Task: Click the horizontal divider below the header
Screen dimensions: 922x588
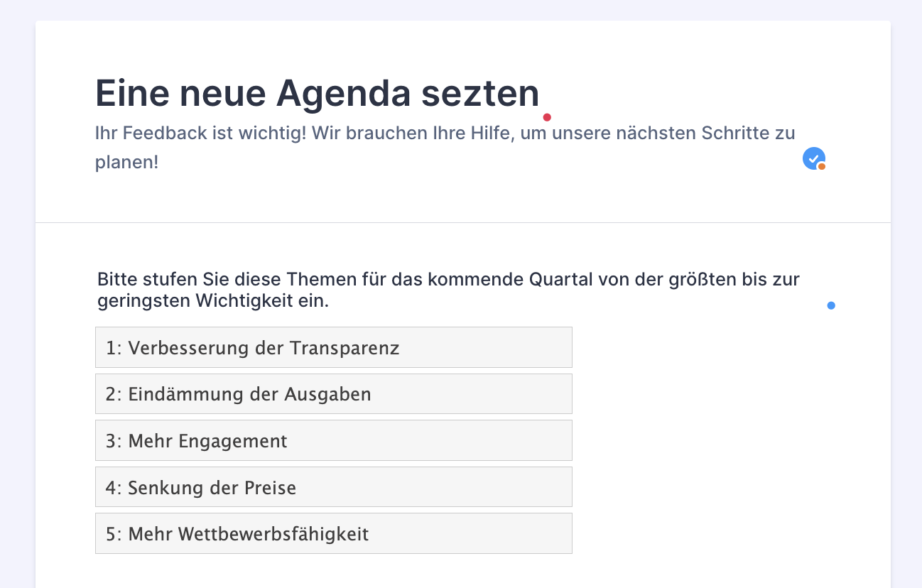Action: (462, 222)
